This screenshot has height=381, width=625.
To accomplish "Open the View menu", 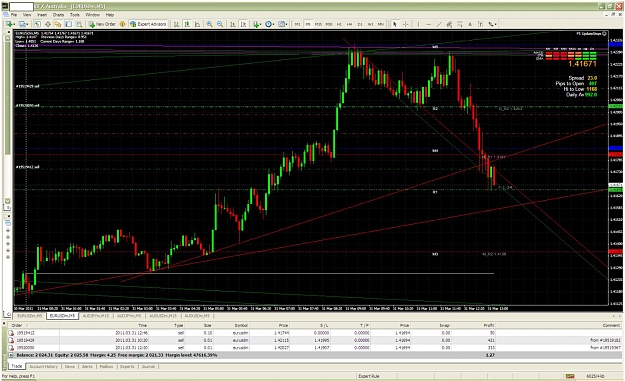I will coord(27,15).
